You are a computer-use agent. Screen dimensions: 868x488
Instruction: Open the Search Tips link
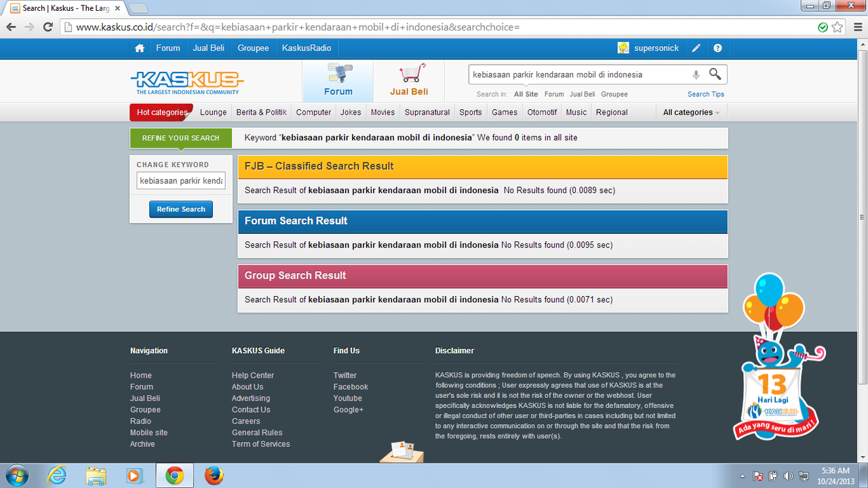pyautogui.click(x=706, y=94)
